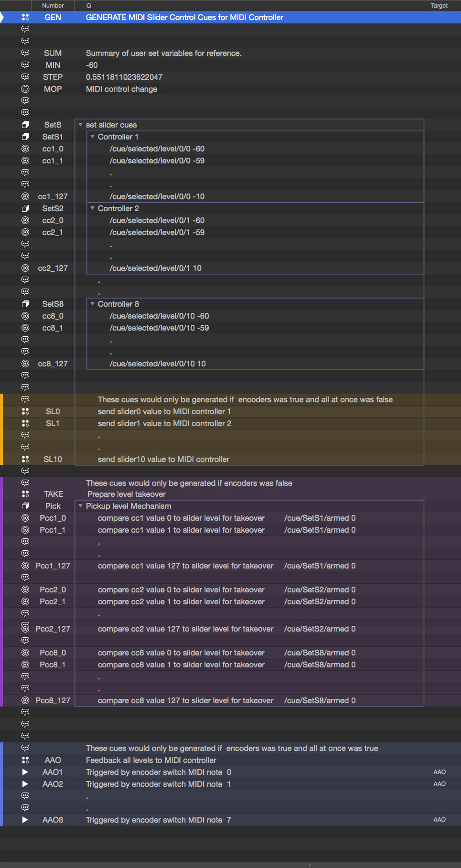
Task: Click the Q column header
Action: point(89,6)
